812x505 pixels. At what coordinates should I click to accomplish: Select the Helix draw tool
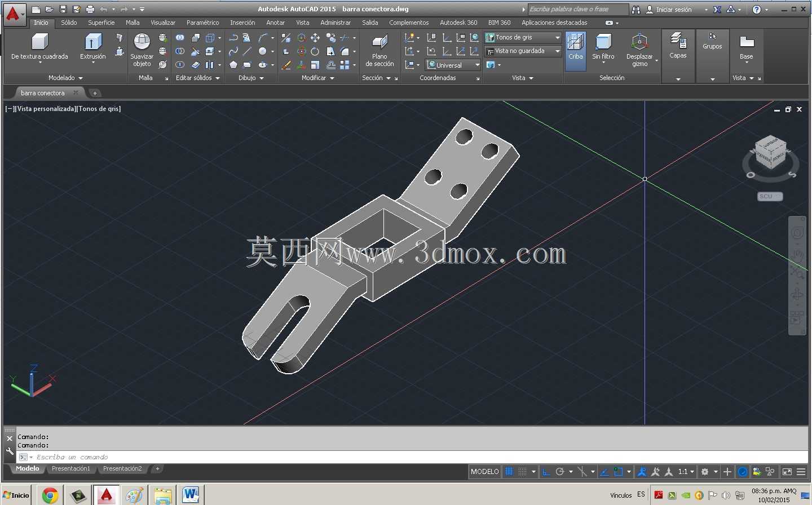coord(247,38)
